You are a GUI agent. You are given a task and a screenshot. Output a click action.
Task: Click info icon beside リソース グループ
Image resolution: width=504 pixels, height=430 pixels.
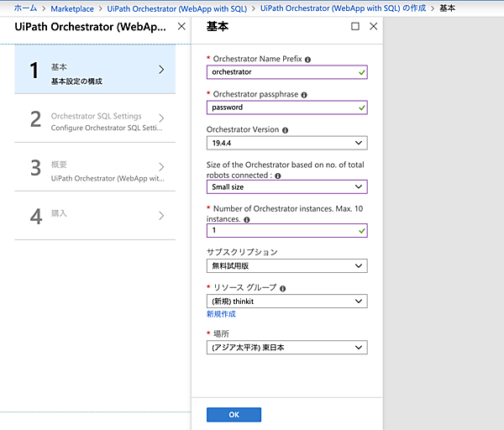pos(282,288)
